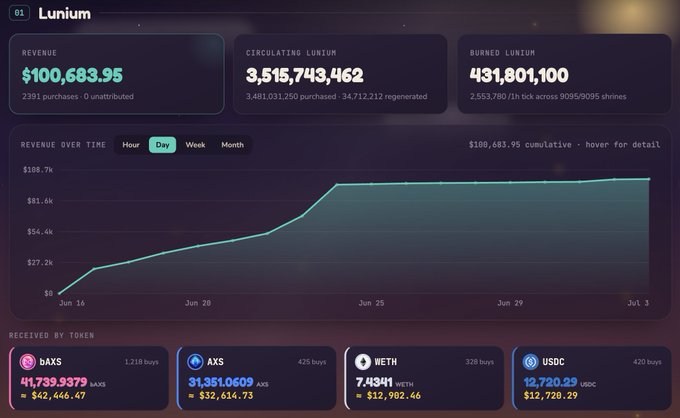Click the last chart point at Jul 3

pyautogui.click(x=649, y=179)
